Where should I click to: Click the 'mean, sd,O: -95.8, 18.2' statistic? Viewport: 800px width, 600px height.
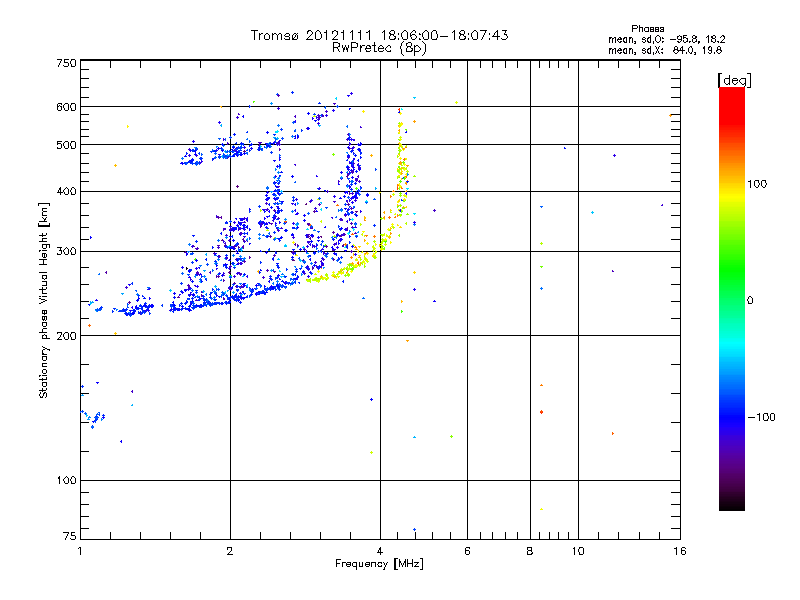pyautogui.click(x=666, y=39)
